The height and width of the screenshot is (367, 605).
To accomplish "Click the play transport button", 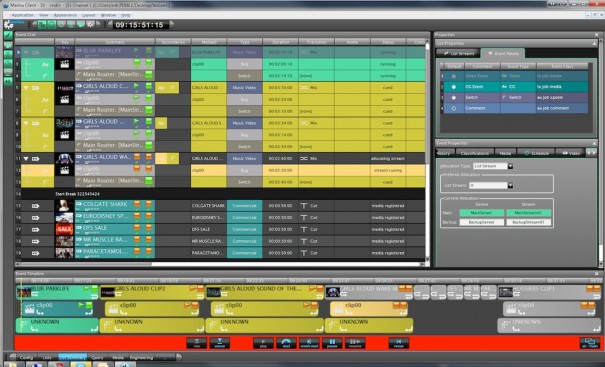I will click(263, 343).
